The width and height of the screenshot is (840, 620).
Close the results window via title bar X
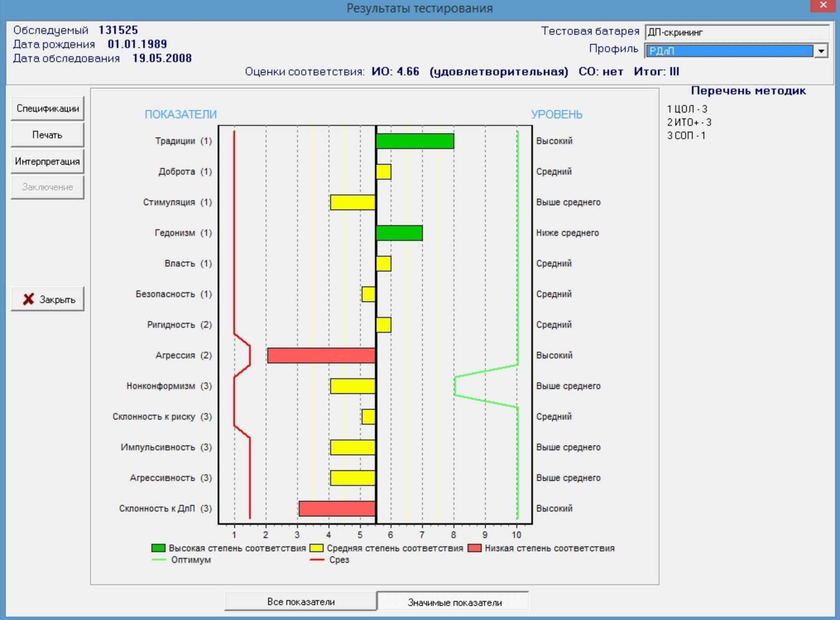coord(823,6)
